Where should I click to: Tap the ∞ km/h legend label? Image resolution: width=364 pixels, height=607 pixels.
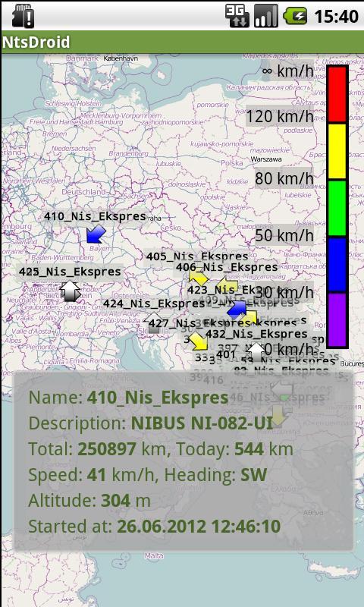point(287,71)
